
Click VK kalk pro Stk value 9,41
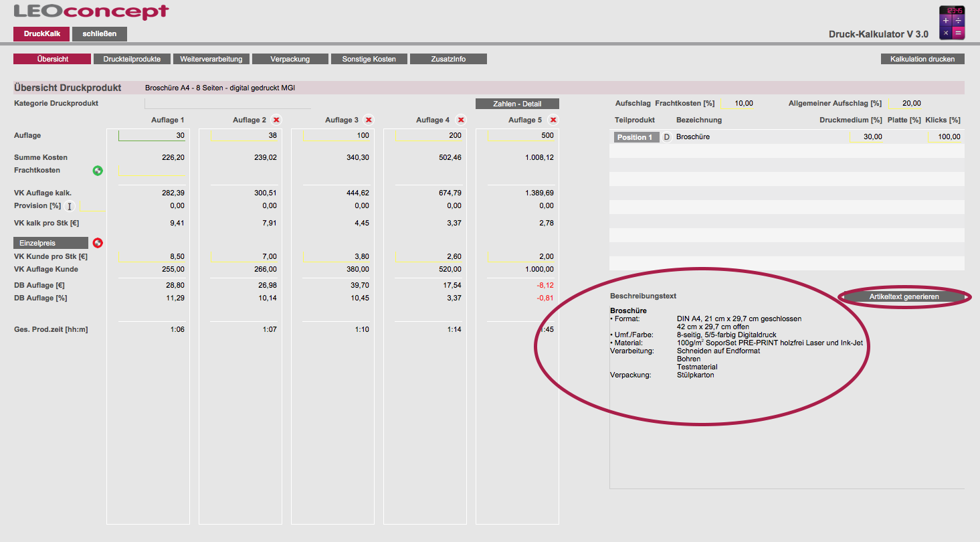pos(177,223)
